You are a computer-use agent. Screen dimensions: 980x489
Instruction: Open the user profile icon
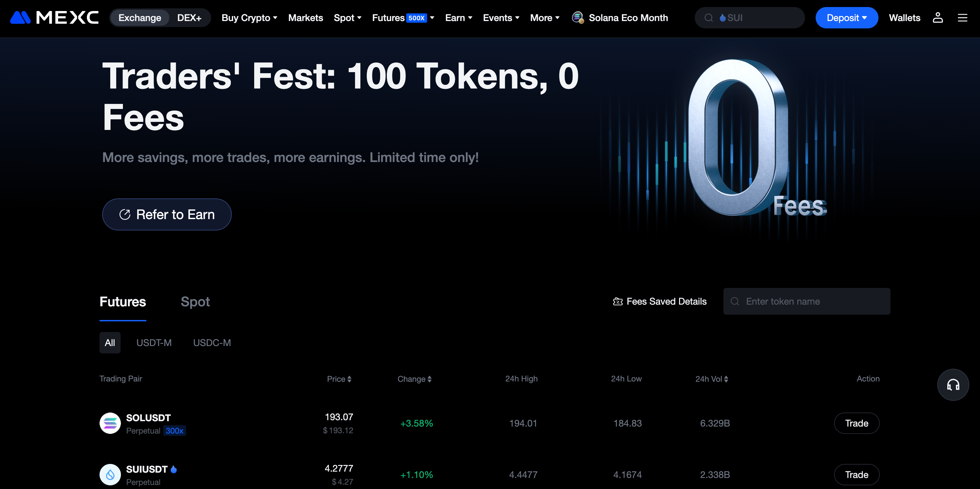[x=937, y=17]
